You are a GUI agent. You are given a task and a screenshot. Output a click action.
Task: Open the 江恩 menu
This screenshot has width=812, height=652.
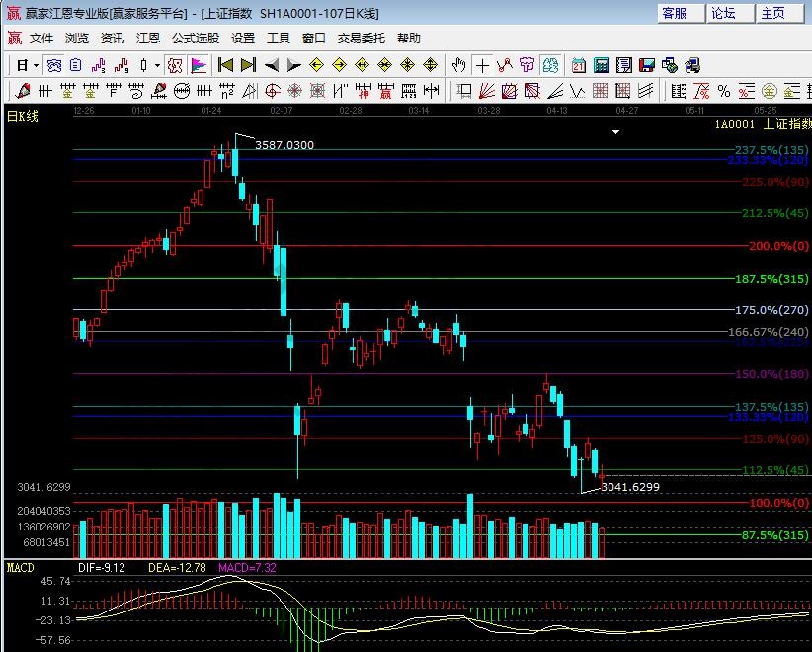click(x=148, y=39)
